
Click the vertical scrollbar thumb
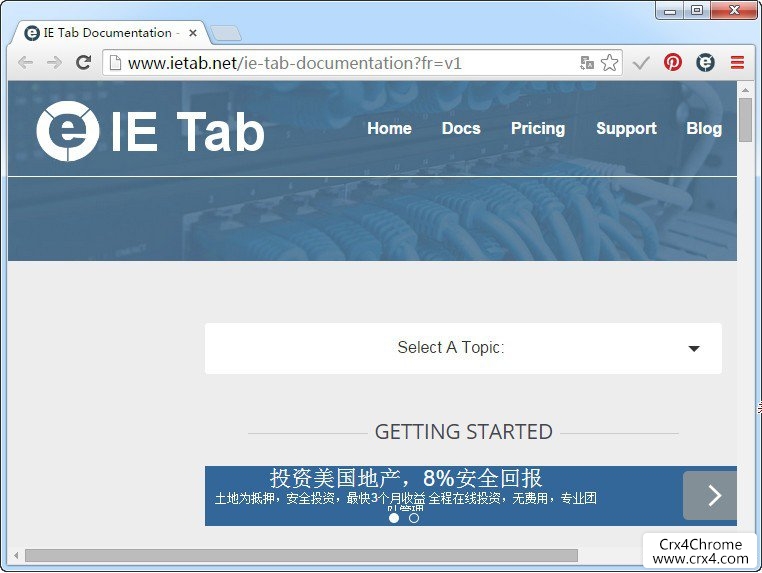[x=745, y=120]
